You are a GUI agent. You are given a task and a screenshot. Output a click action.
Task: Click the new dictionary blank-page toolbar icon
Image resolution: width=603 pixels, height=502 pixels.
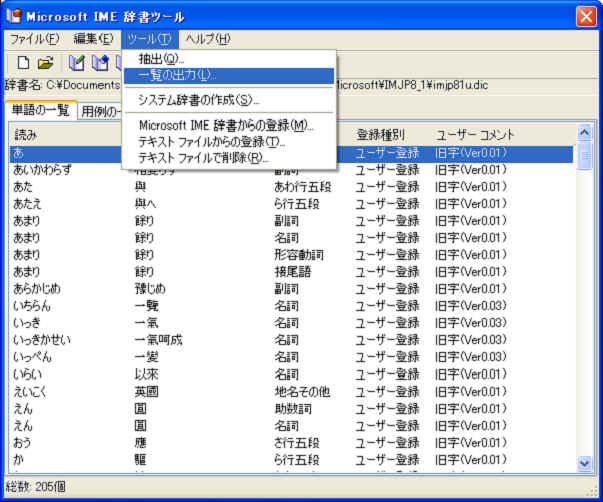click(x=23, y=63)
